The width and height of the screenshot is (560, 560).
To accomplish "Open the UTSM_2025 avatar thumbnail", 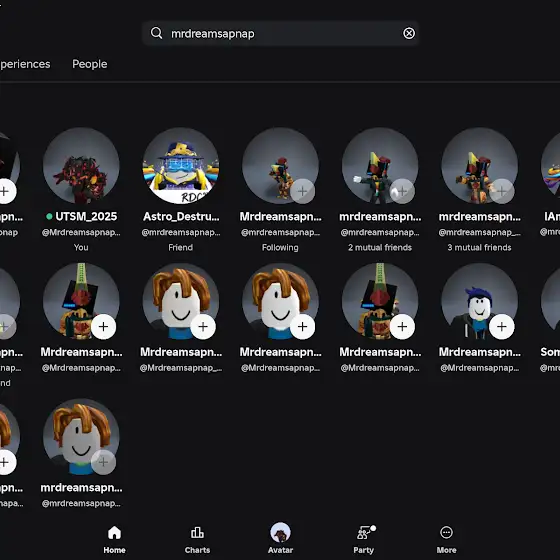I will pos(81,166).
